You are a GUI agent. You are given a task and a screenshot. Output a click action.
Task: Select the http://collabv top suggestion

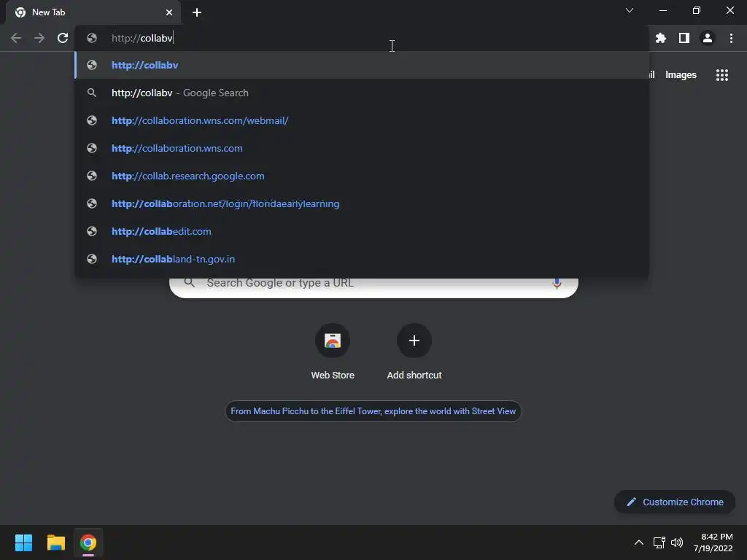(x=362, y=65)
